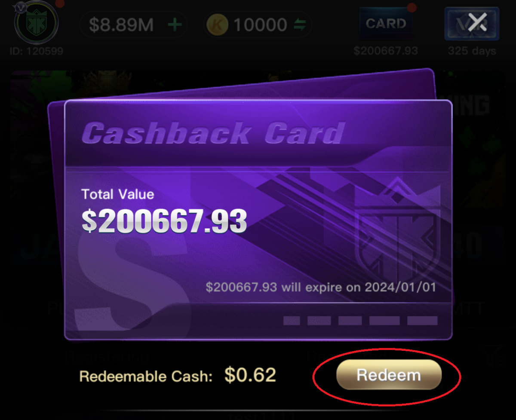Tap the $0.62 redeemable cash amount

click(250, 375)
